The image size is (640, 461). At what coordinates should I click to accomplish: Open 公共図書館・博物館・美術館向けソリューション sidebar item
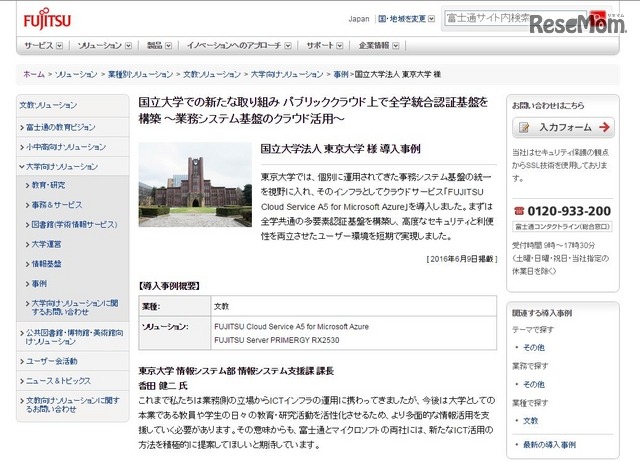(74, 337)
